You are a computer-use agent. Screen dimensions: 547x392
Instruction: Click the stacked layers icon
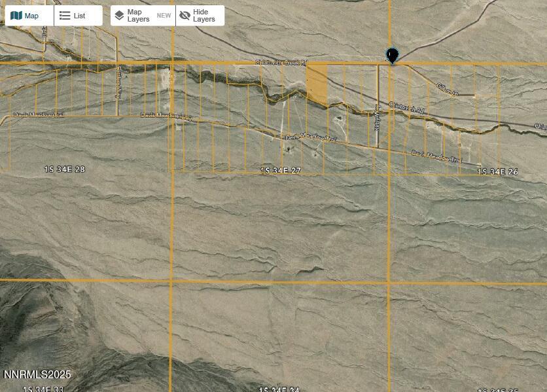(119, 16)
